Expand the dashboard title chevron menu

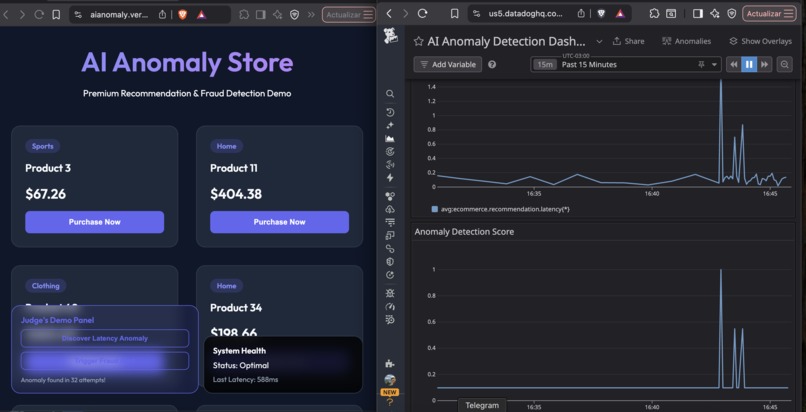[599, 41]
